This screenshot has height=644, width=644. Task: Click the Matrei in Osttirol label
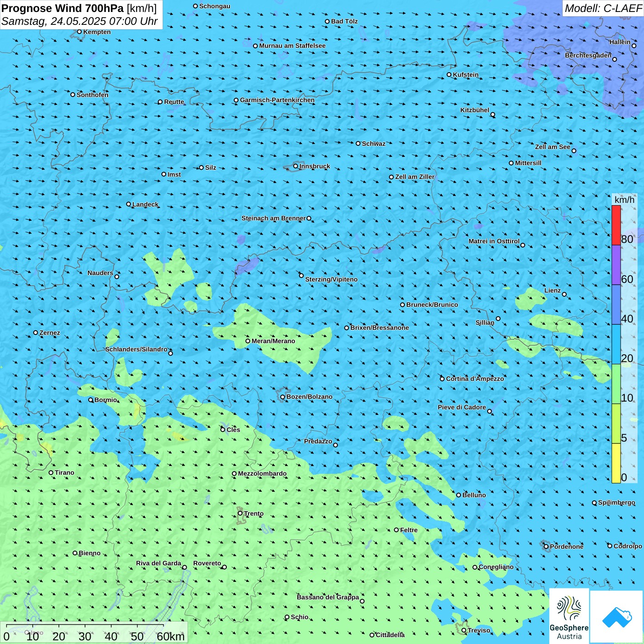(494, 241)
